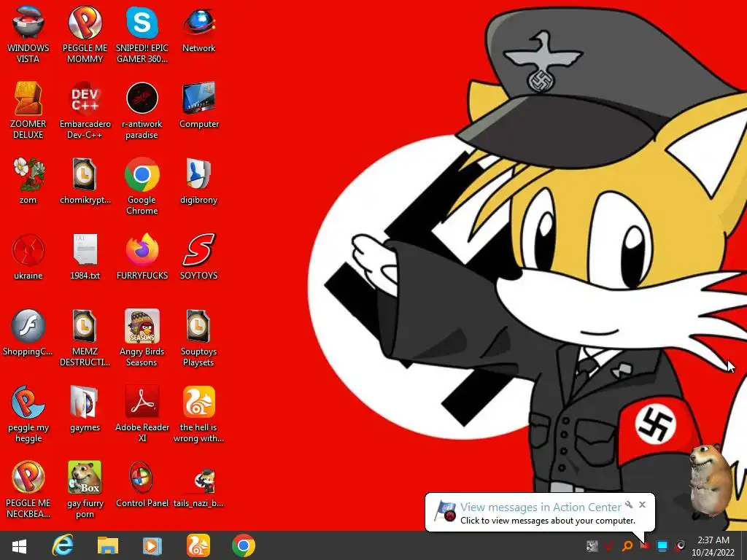This screenshot has width=747, height=560.
Task: Launch Internet Explorer from the taskbar
Action: click(63, 545)
